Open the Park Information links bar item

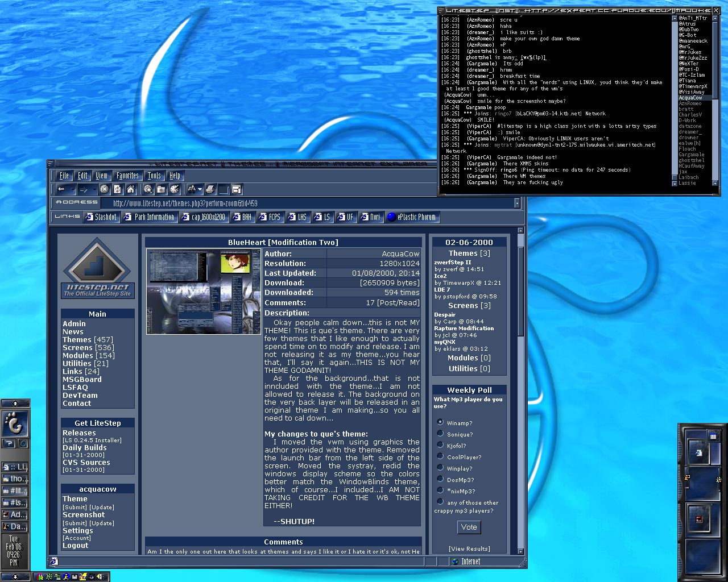(x=150, y=217)
